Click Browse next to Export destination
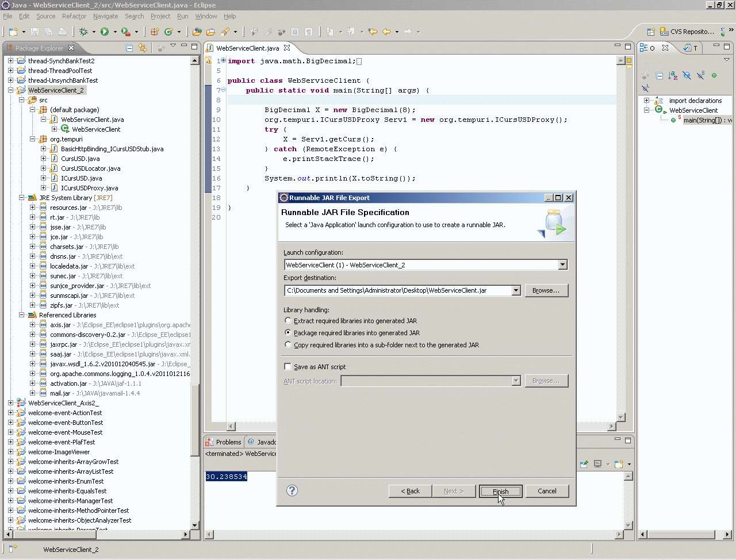 pos(546,290)
